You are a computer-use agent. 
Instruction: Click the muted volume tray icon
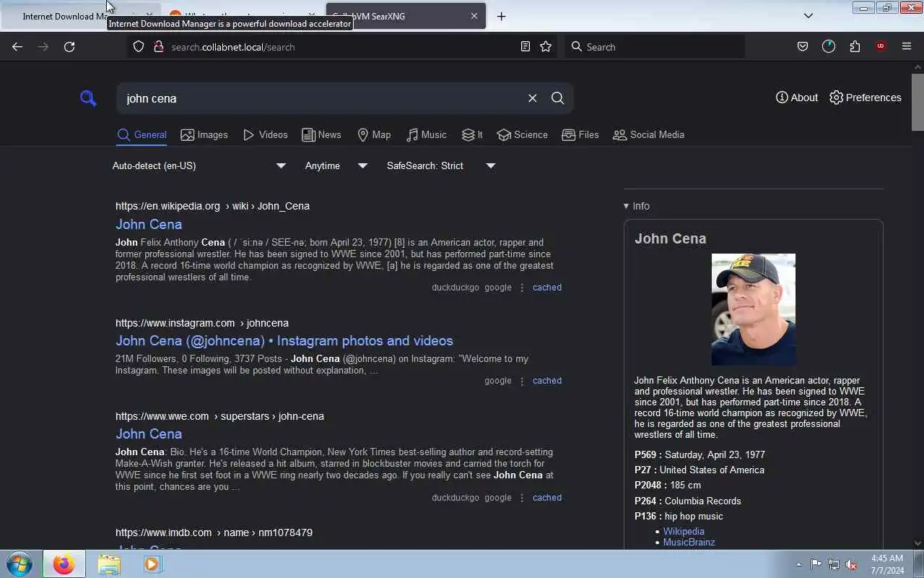pos(851,564)
